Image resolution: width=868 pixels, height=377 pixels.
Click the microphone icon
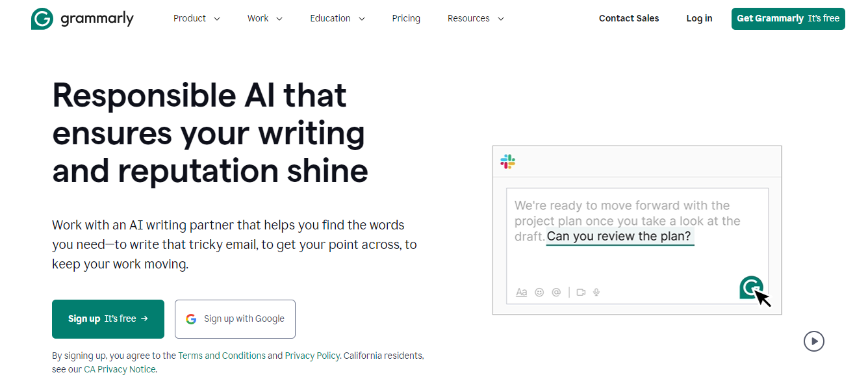[x=596, y=292]
